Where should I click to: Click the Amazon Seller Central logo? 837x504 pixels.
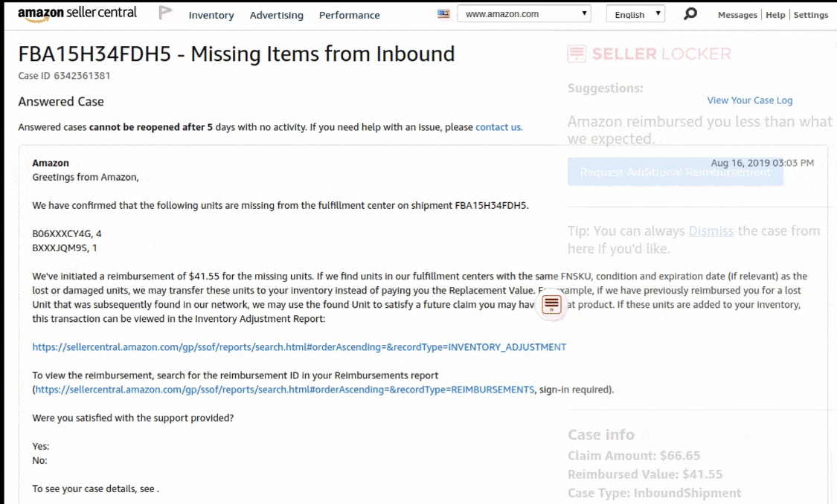click(77, 14)
